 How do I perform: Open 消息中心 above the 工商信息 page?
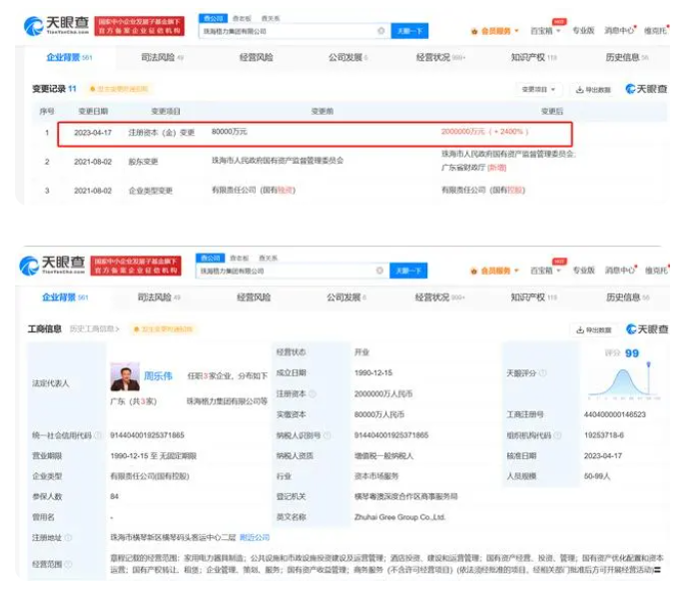pyautogui.click(x=620, y=271)
